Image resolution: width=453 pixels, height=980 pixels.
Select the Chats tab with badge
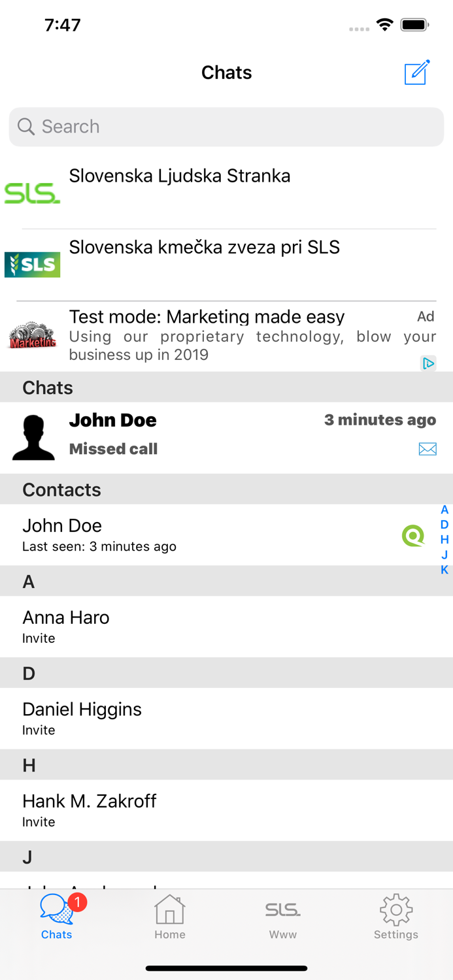(57, 917)
